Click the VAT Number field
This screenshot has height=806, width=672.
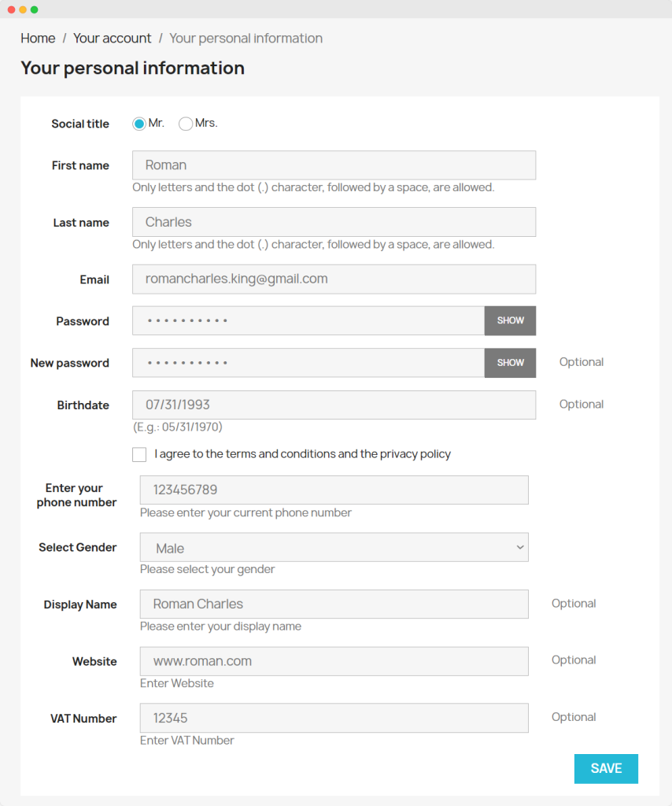[334, 718]
